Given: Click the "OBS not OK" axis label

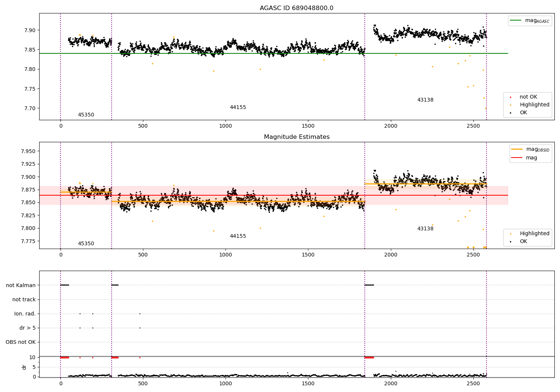Looking at the screenshot, I should 21,342.
